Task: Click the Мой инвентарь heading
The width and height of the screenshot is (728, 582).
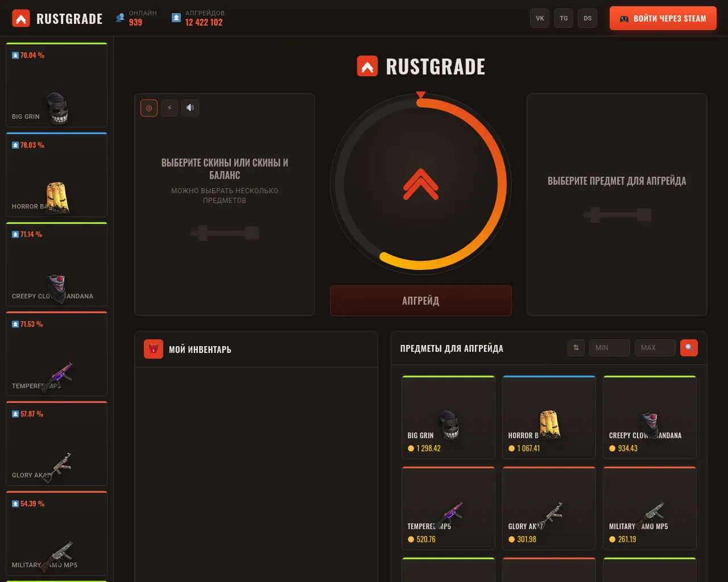Action: point(200,350)
